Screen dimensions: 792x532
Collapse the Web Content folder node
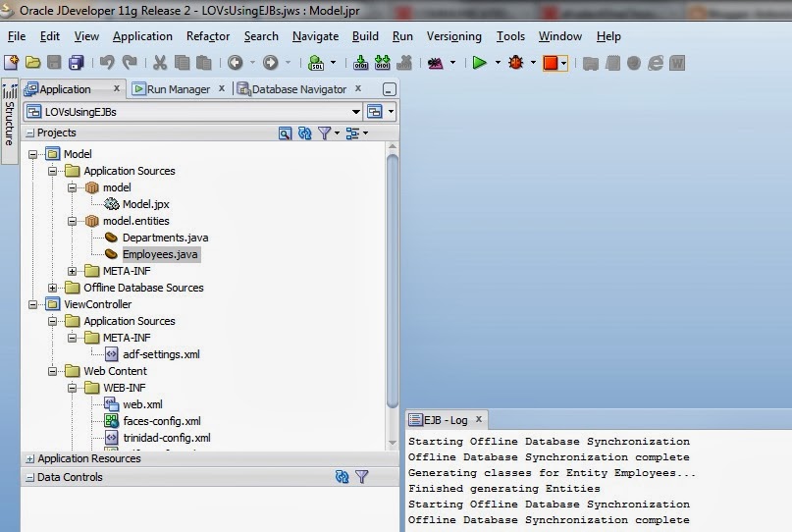[53, 371]
